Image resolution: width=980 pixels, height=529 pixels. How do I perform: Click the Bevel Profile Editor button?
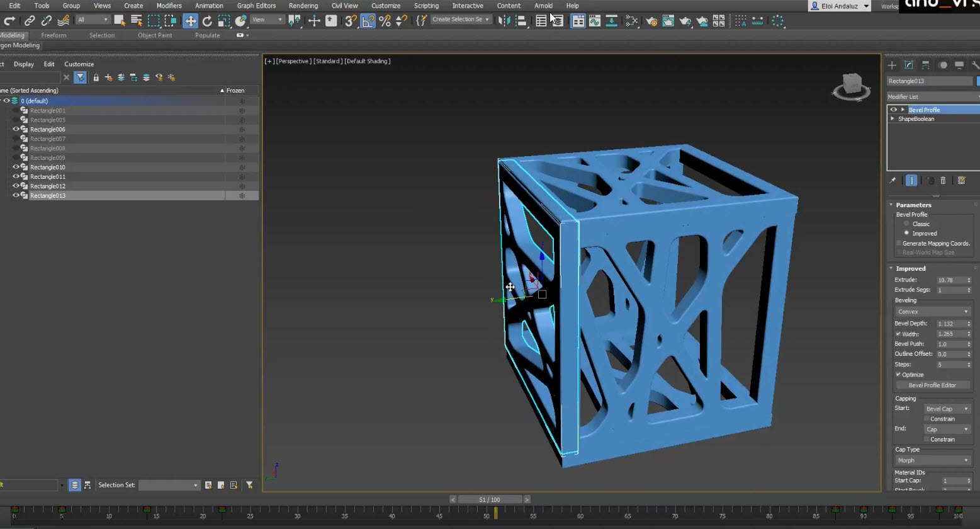pos(932,385)
